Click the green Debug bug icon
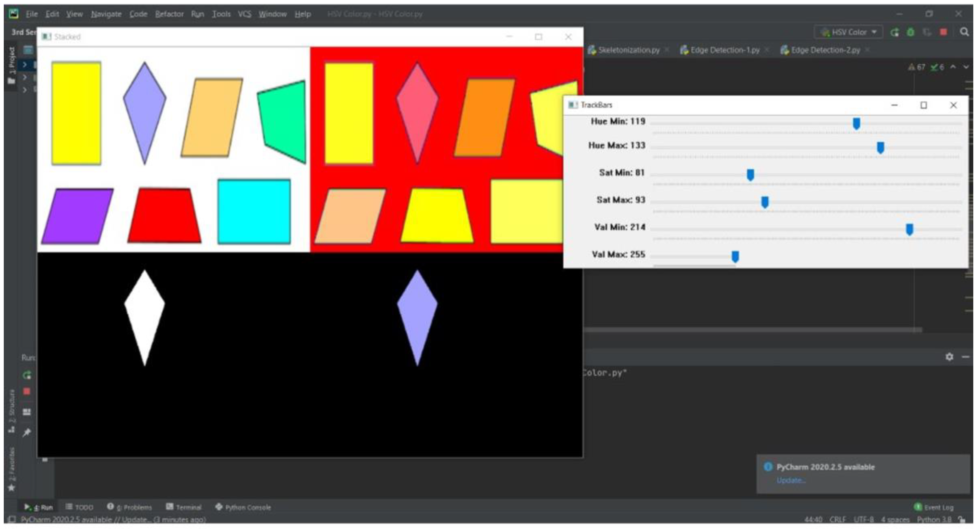Viewport: 980px width, 532px height. [911, 32]
